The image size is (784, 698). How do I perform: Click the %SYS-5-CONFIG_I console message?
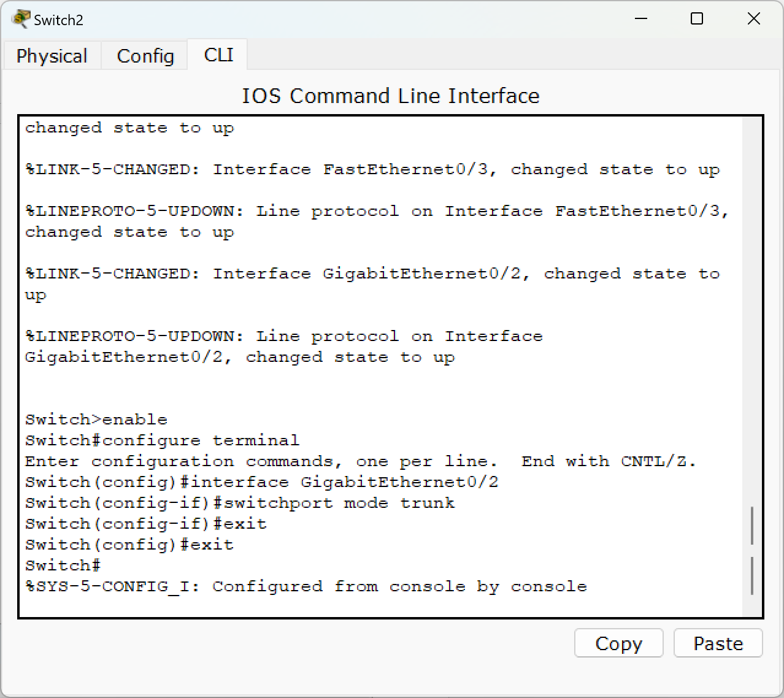(306, 586)
